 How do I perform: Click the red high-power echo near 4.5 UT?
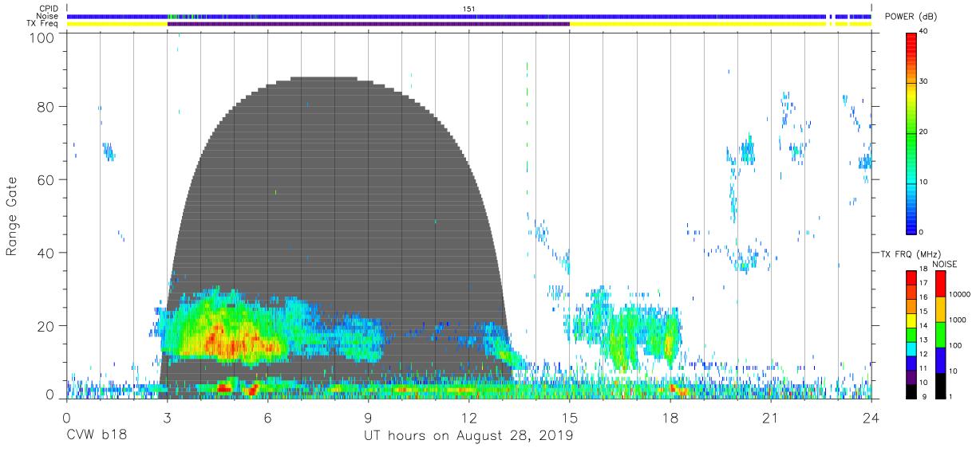tap(223, 388)
